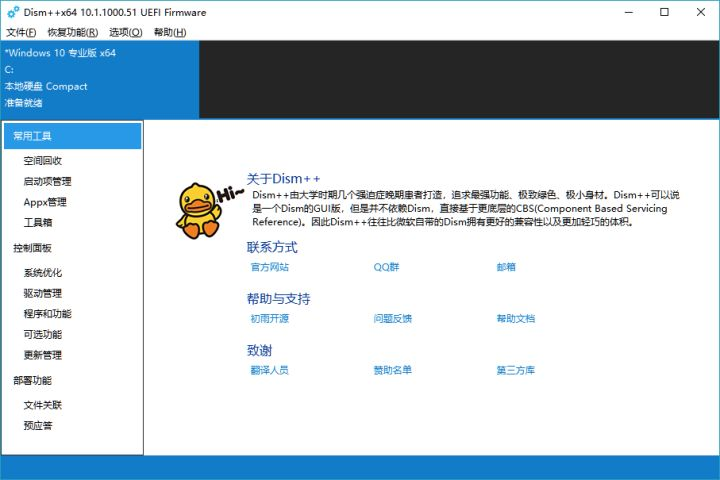The height and width of the screenshot is (480, 720).
Task: Open 系统优化 in the sidebar
Action: pyautogui.click(x=43, y=272)
